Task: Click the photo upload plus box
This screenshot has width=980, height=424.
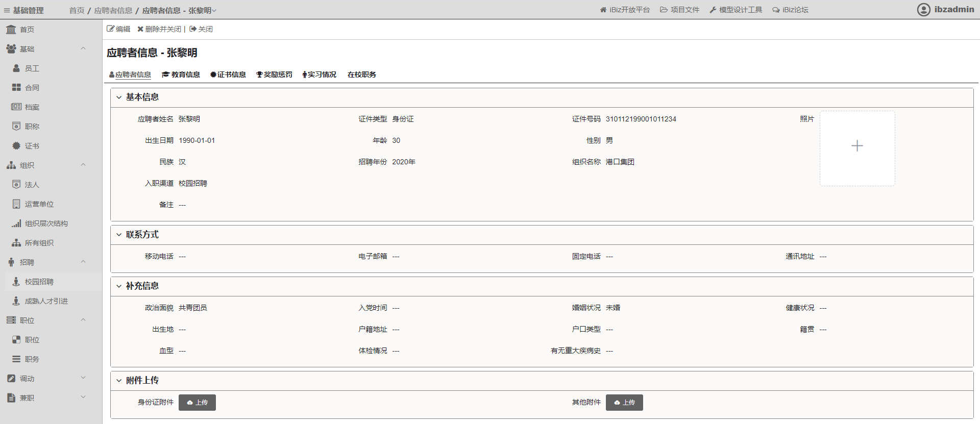Action: [857, 148]
